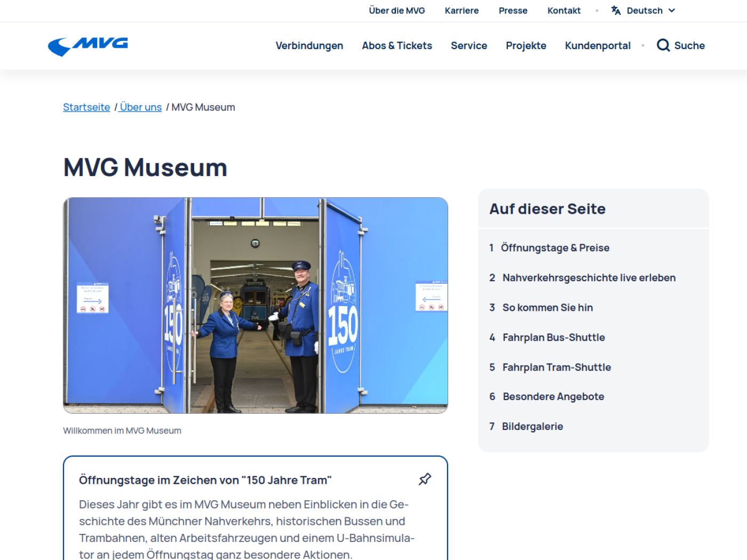Click the language translate icon
Screen dimensions: 747x560
616,11
